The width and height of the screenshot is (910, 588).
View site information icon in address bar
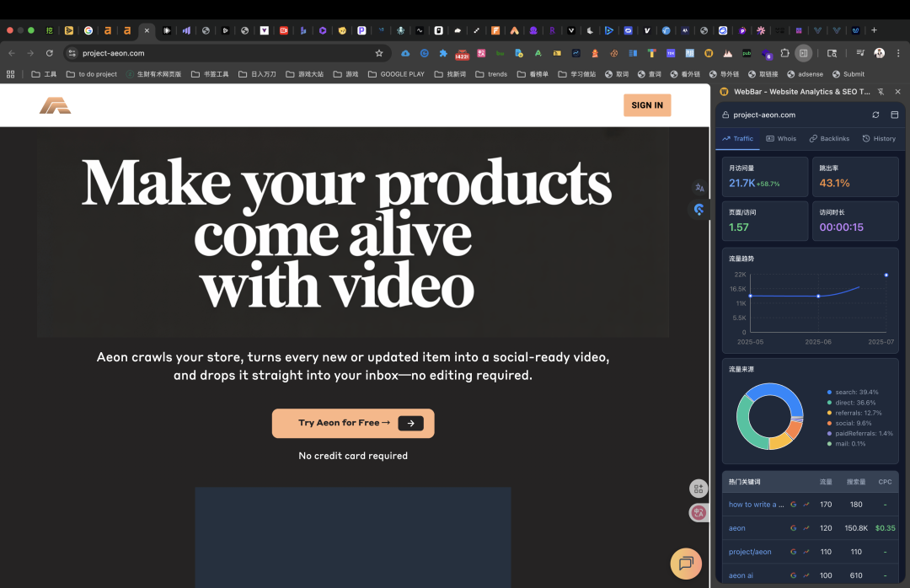point(72,53)
